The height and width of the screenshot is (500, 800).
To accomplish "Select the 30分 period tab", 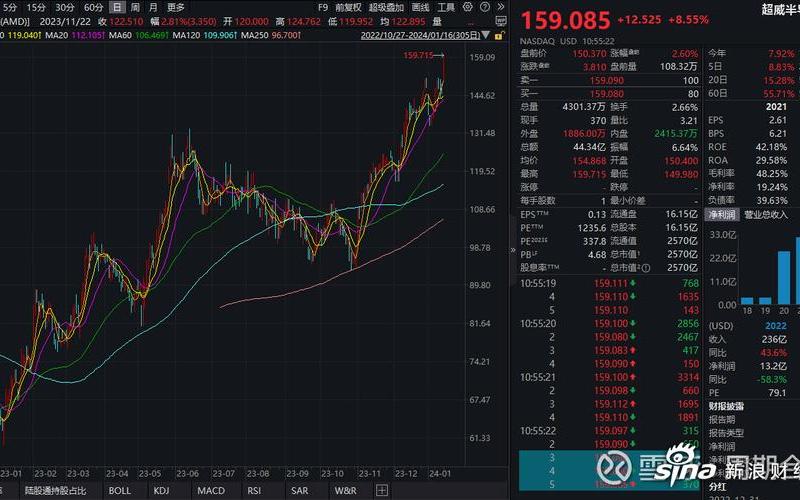I will (65, 7).
